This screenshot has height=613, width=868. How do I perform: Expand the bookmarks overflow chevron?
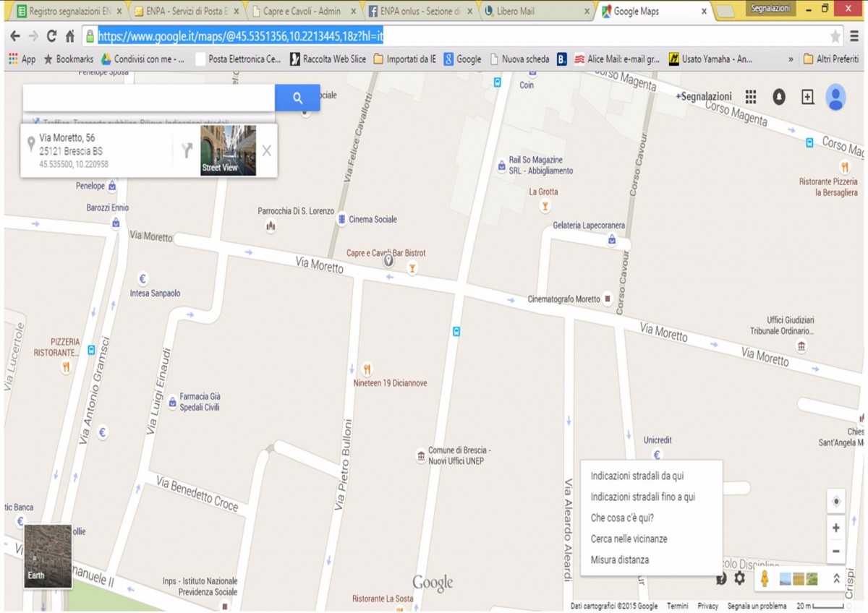pyautogui.click(x=791, y=59)
